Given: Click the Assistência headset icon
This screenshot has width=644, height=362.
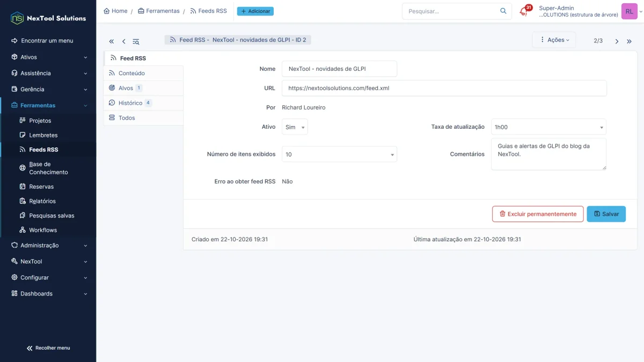Looking at the screenshot, I should click(x=14, y=73).
